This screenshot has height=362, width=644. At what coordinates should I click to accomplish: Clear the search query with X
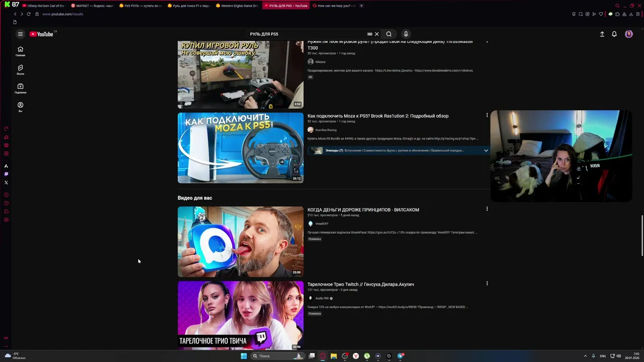[x=377, y=34]
